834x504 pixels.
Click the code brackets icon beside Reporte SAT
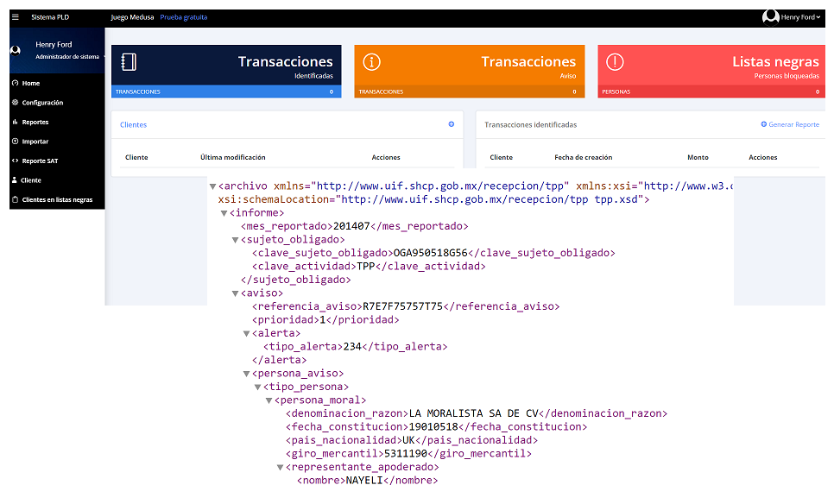(15, 161)
